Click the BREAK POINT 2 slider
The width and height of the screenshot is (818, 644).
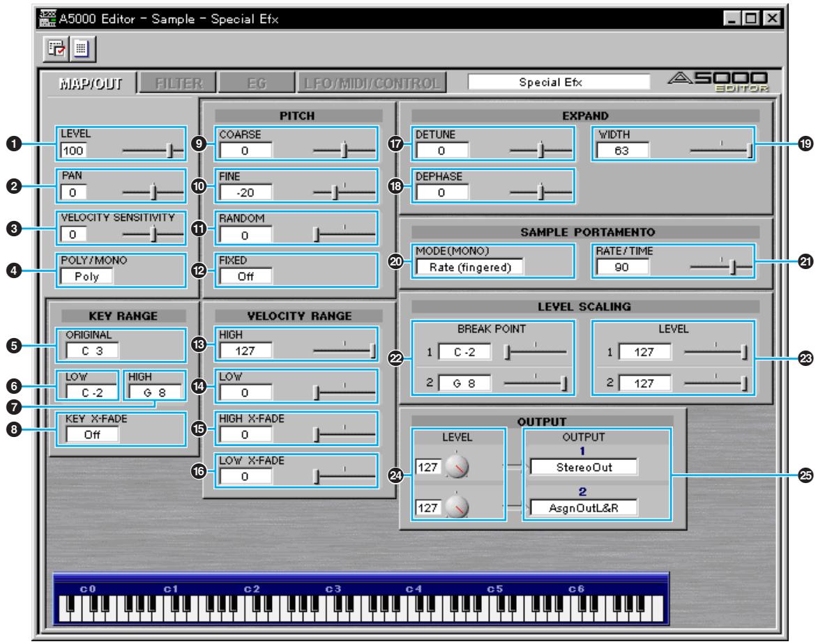coord(536,383)
